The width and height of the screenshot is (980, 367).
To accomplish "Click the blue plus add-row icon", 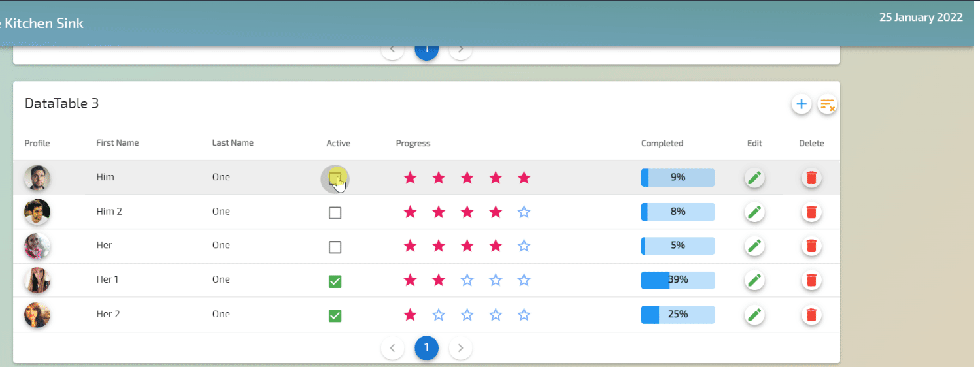I will click(801, 104).
